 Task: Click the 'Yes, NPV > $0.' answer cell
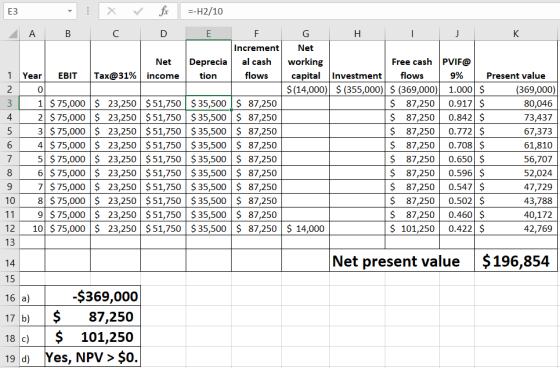click(93, 357)
